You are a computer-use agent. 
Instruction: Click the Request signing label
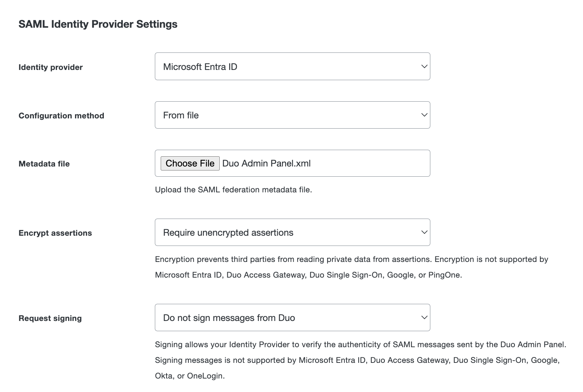tap(50, 318)
